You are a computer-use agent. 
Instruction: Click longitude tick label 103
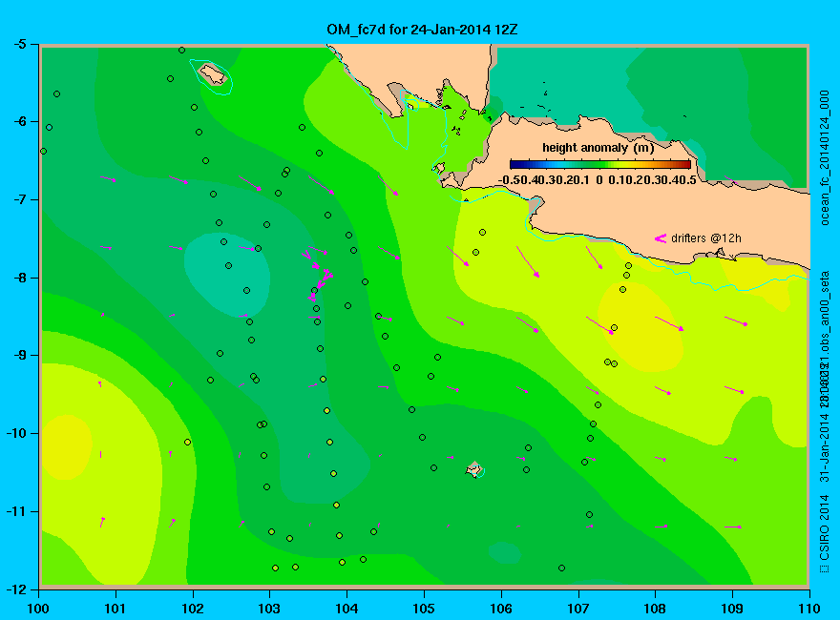(269, 609)
